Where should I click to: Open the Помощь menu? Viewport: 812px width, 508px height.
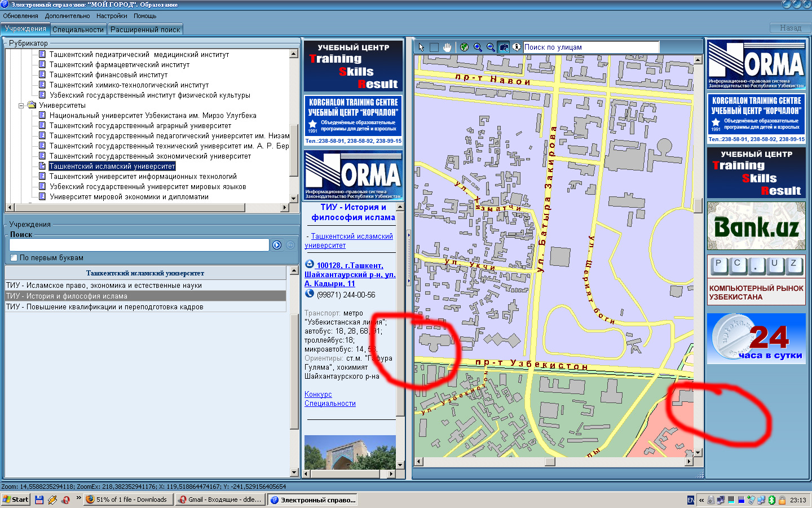(145, 16)
